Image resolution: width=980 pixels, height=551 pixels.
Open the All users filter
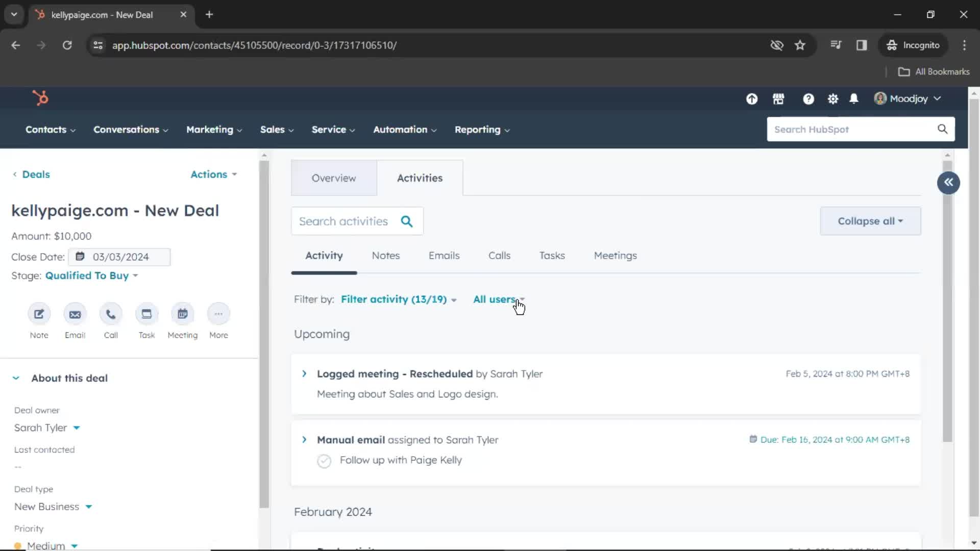pos(499,299)
